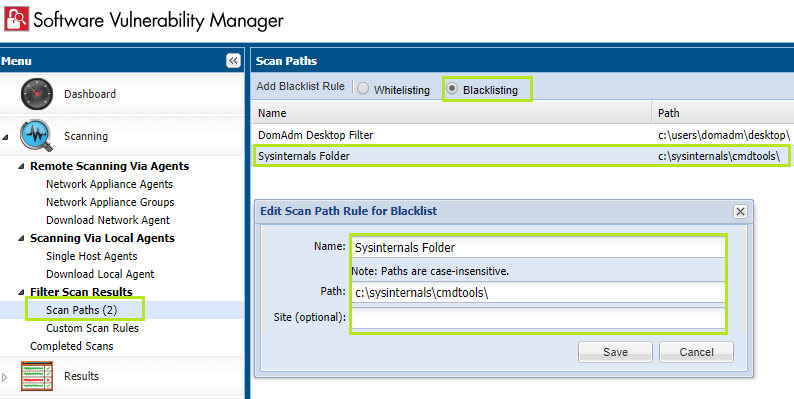This screenshot has height=399, width=794.
Task: Sort by the Path column header
Action: click(723, 113)
